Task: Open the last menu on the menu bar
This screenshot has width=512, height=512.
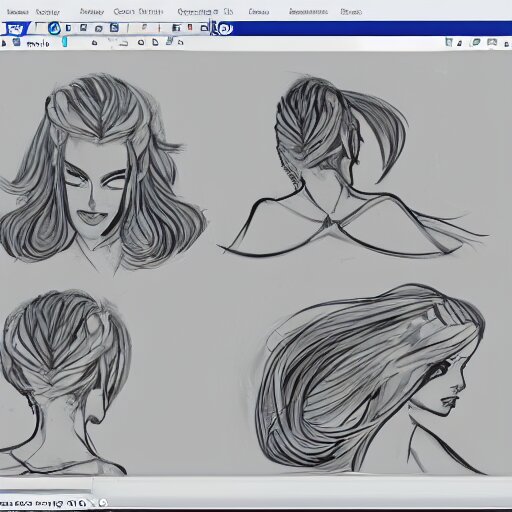Action: [x=351, y=12]
